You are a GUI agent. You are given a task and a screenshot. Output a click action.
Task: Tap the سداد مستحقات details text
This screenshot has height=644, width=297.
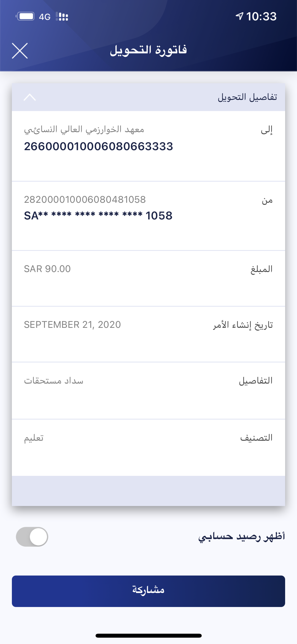click(x=54, y=381)
